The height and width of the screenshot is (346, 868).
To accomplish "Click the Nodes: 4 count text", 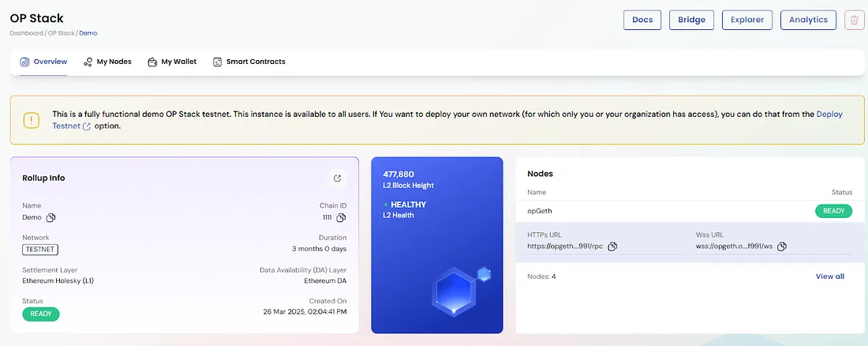I will (541, 276).
